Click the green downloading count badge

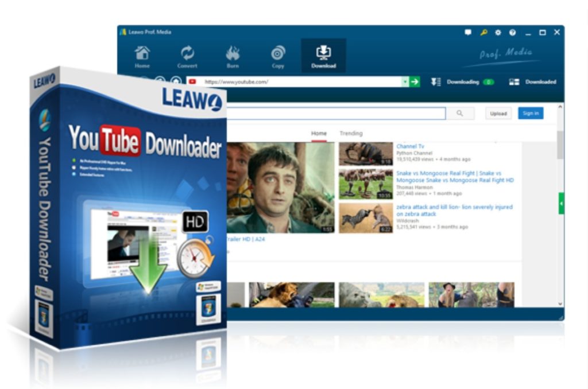(x=489, y=81)
